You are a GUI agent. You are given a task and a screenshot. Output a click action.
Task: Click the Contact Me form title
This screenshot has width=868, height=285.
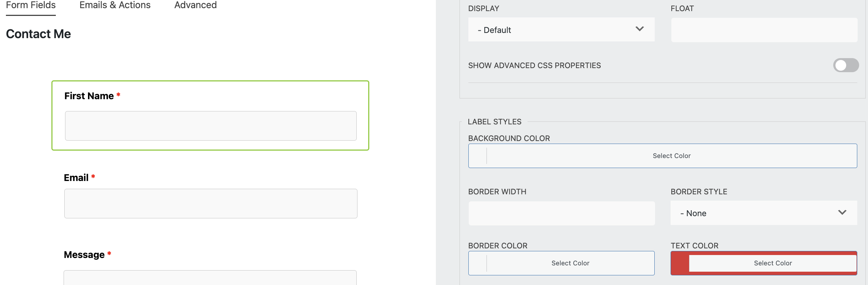[38, 34]
